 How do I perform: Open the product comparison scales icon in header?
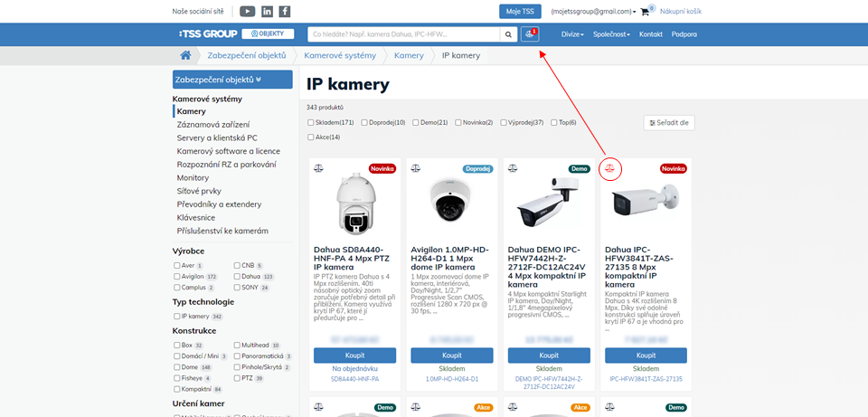click(530, 34)
